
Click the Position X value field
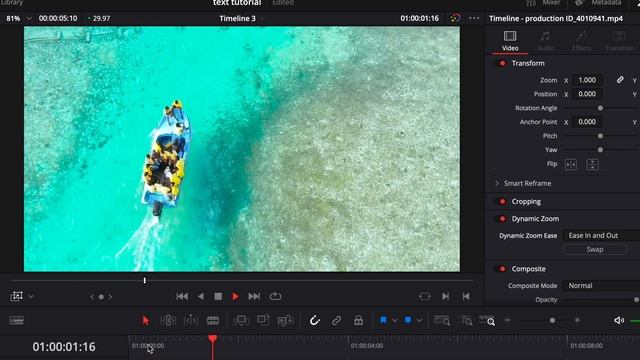pos(587,94)
